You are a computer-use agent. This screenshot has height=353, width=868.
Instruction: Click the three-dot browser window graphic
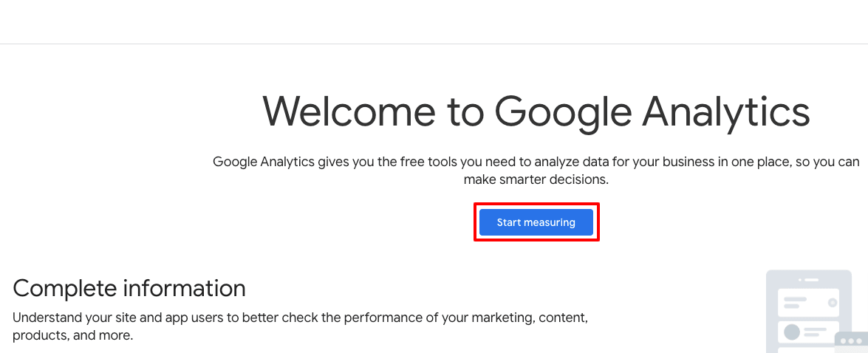tap(852, 341)
